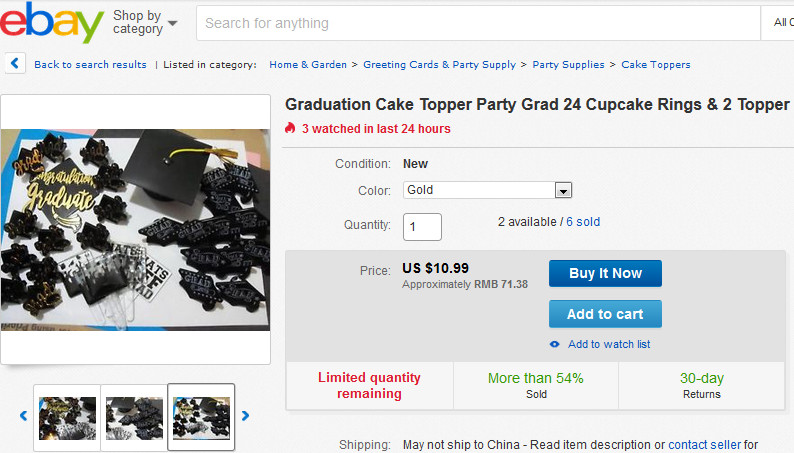Click the eBay logo
Viewport: 794px width, 453px height.
[x=52, y=22]
